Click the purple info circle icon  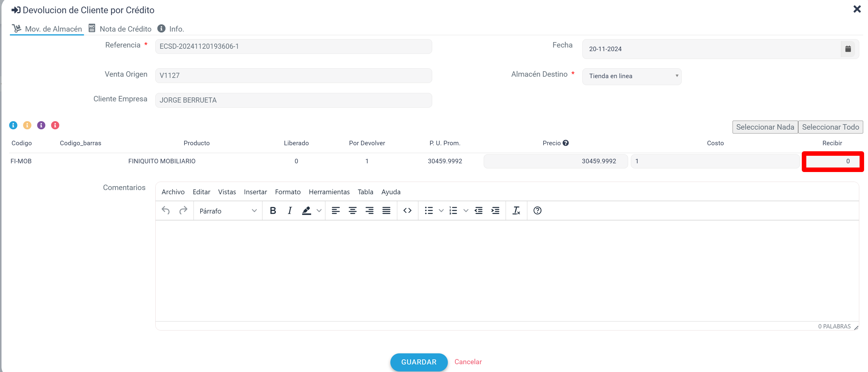(41, 125)
